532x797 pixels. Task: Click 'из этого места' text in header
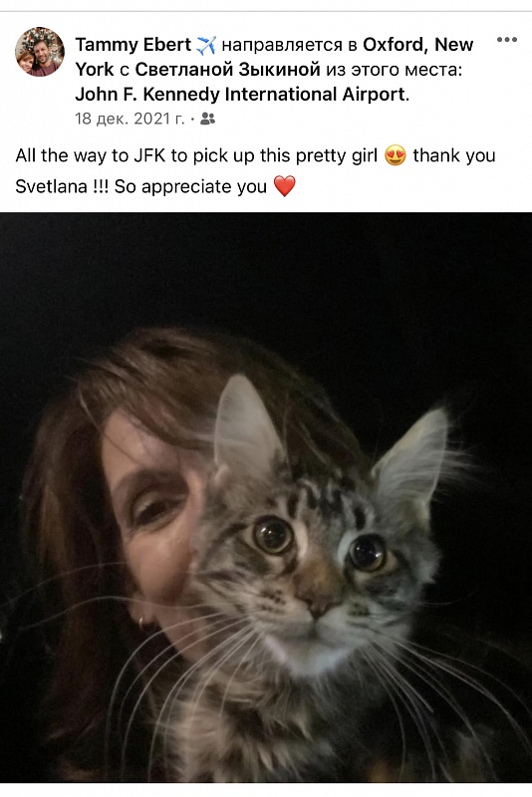392,70
